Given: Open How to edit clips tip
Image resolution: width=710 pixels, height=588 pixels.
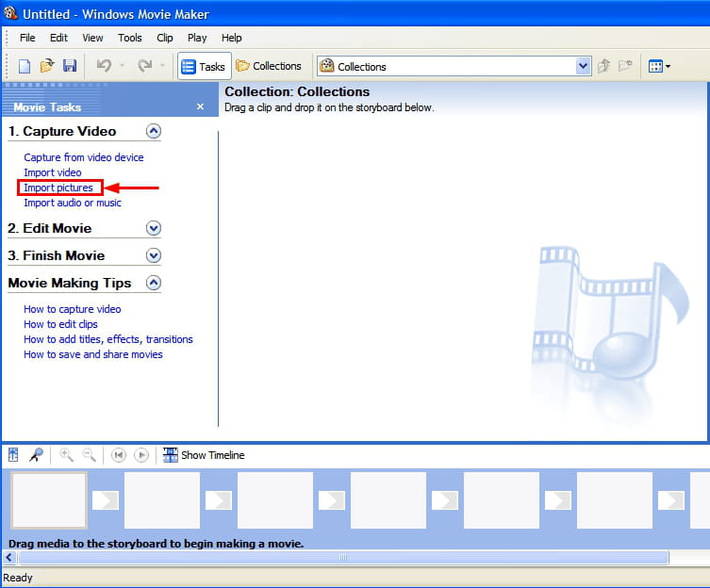Looking at the screenshot, I should pyautogui.click(x=60, y=324).
